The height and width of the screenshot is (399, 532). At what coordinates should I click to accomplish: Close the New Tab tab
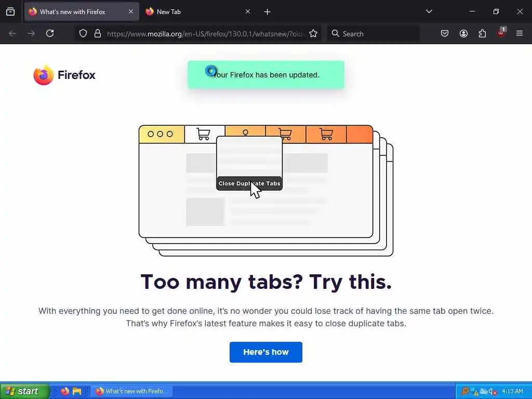pyautogui.click(x=248, y=12)
